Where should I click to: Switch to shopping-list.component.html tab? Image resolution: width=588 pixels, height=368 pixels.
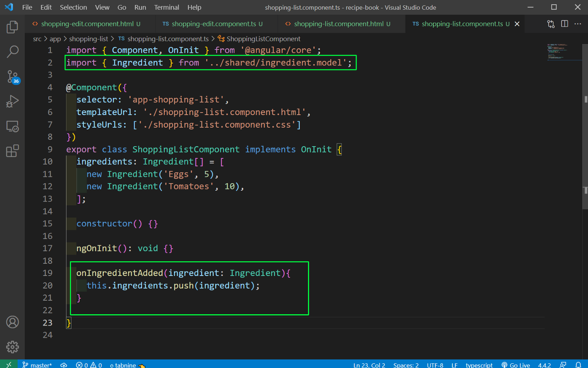[341, 24]
